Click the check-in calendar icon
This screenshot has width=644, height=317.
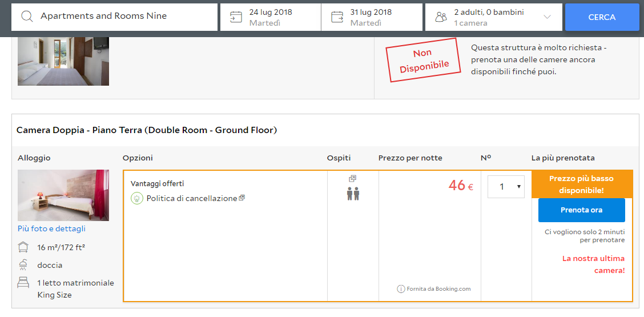(x=236, y=17)
